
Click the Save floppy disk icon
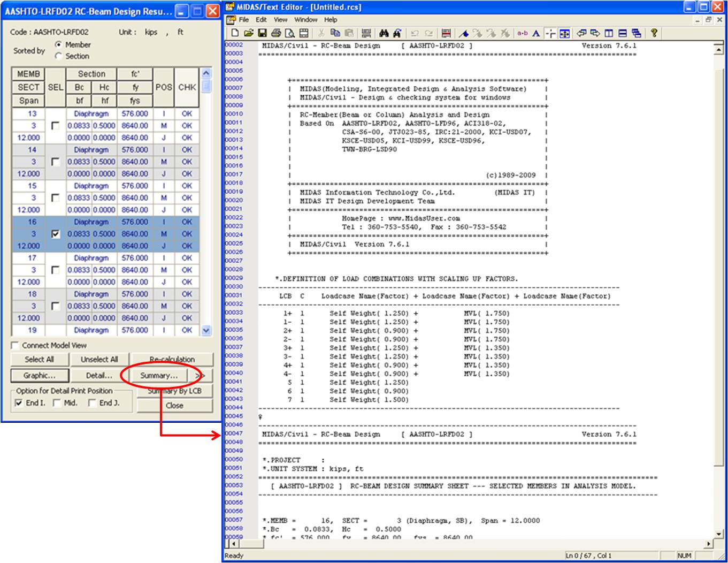(263, 33)
